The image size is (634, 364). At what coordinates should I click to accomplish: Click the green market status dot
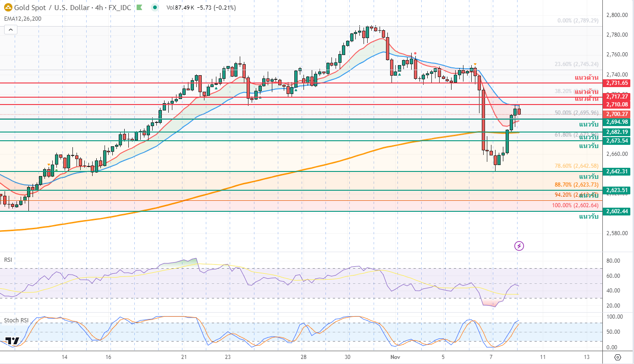(x=155, y=7)
